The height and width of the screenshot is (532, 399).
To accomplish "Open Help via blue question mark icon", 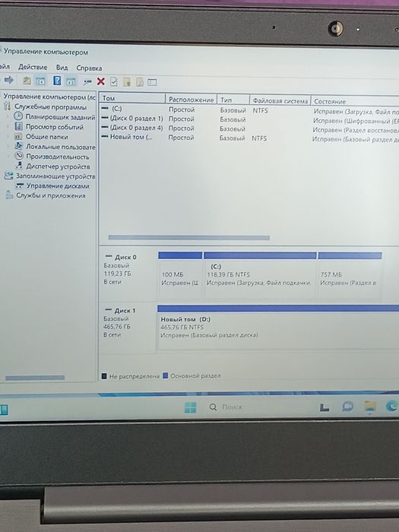I will coord(57,81).
